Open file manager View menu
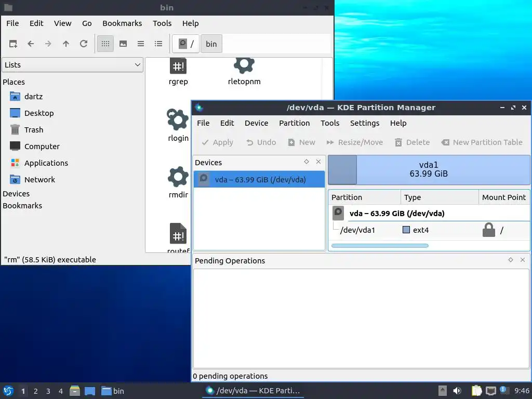Screen dimensions: 532x399 tap(63, 23)
